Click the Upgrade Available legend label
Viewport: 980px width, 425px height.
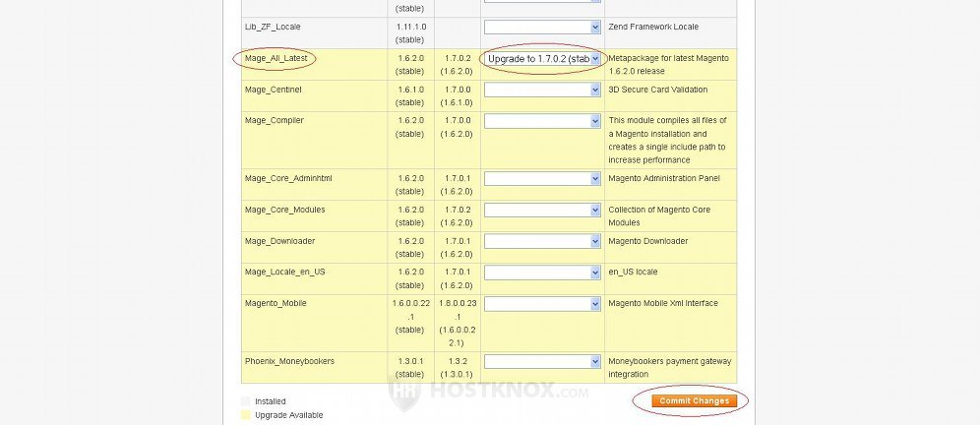(x=288, y=415)
